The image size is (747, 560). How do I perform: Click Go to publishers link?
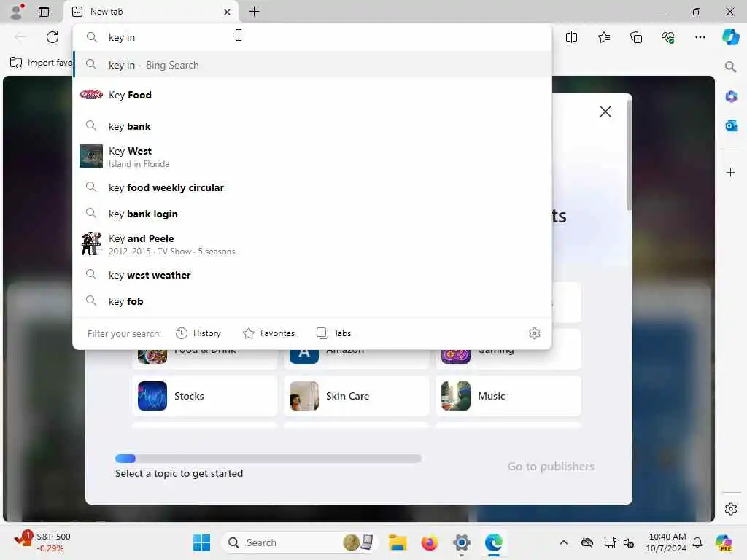pos(551,466)
